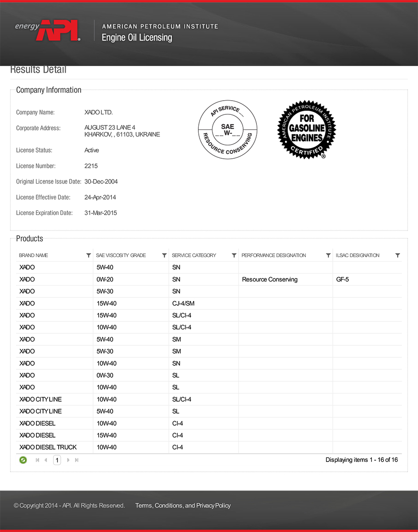Screen dimensions: 418x532
Task: Click the 30-Dec-2004 original issue date
Action: (101, 181)
